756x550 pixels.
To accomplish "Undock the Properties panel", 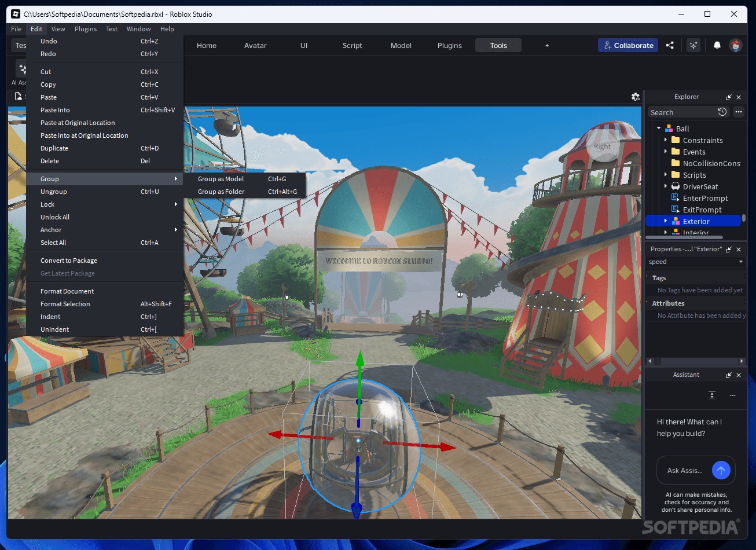I will [x=729, y=250].
